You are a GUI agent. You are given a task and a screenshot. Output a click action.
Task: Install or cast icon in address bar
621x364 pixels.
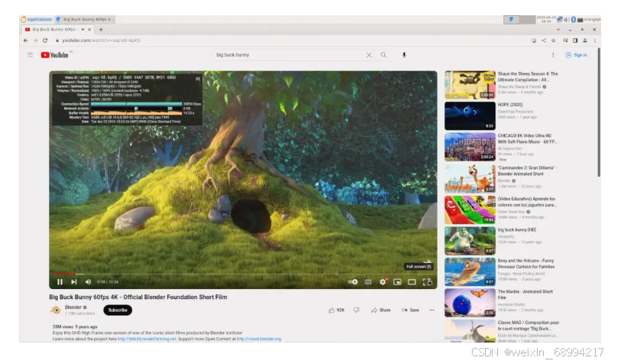[534, 41]
